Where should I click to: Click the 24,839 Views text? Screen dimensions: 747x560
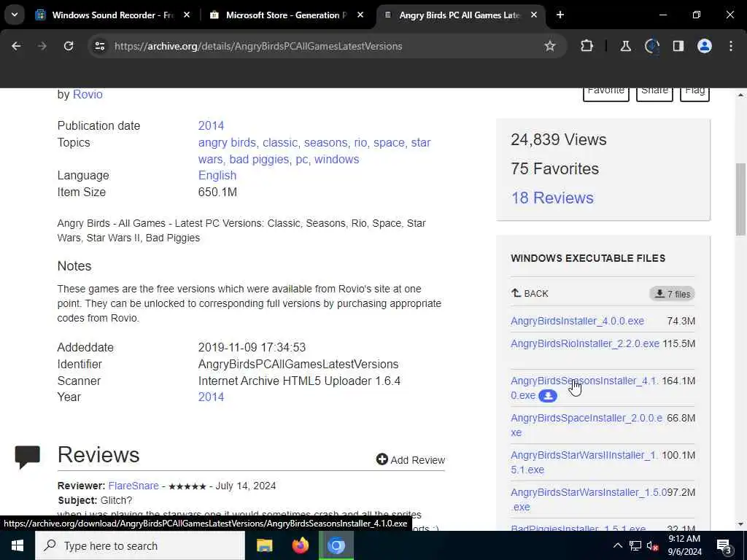558,139
